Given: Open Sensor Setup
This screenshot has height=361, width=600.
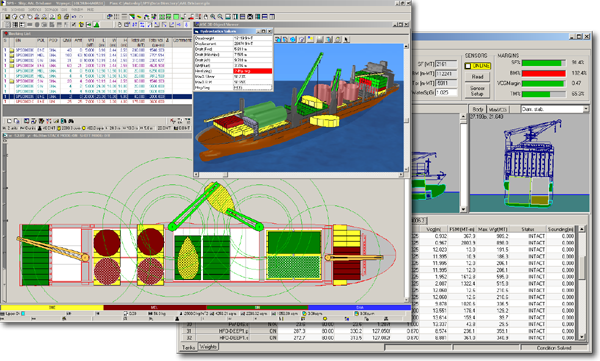Looking at the screenshot, I should 478,91.
